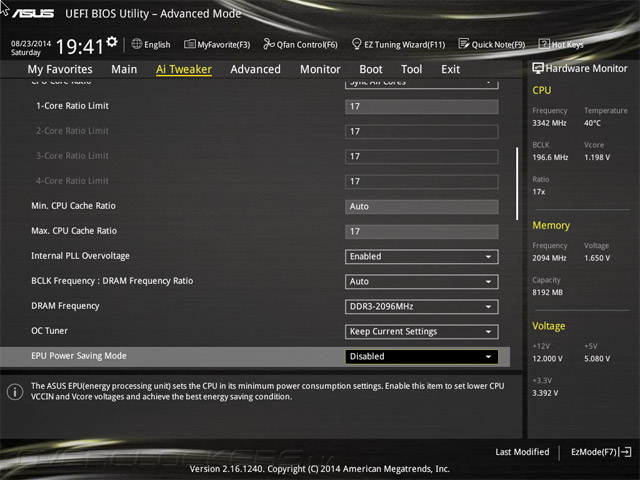Open the Advanced tab
Viewport: 640px width, 480px height.
coord(256,69)
